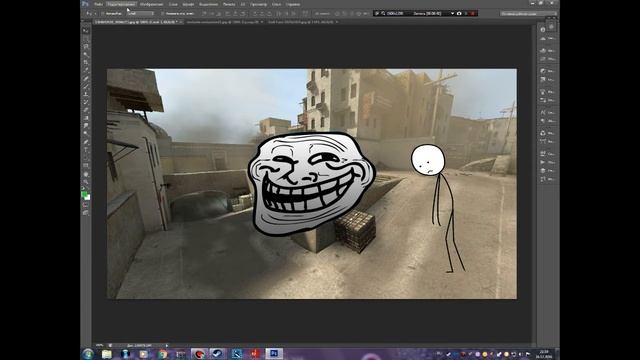This screenshot has height=360, width=640.
Task: Close the first active document tab
Action: pos(181,22)
